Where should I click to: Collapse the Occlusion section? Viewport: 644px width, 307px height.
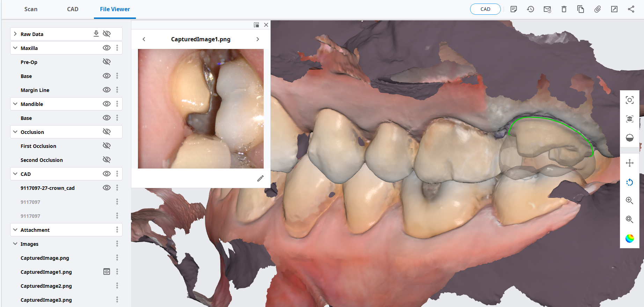click(x=15, y=132)
